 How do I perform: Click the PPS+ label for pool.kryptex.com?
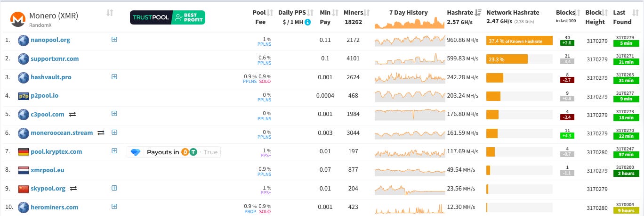click(x=266, y=155)
